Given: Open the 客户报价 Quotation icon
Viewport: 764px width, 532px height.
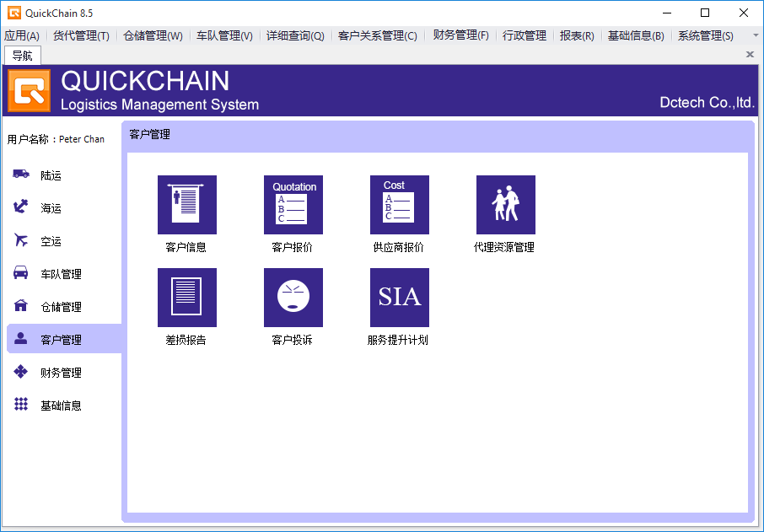Looking at the screenshot, I should pyautogui.click(x=293, y=205).
